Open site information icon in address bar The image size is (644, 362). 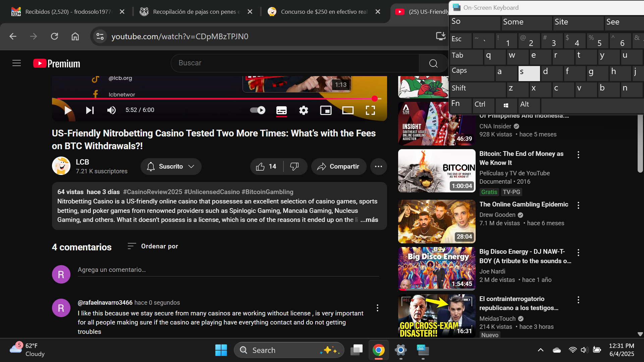pyautogui.click(x=100, y=36)
